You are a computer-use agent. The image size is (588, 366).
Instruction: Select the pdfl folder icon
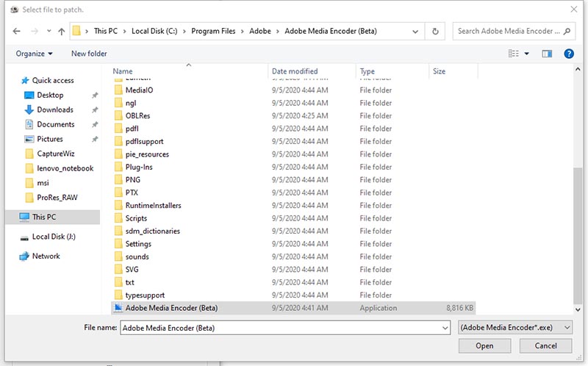coord(118,129)
